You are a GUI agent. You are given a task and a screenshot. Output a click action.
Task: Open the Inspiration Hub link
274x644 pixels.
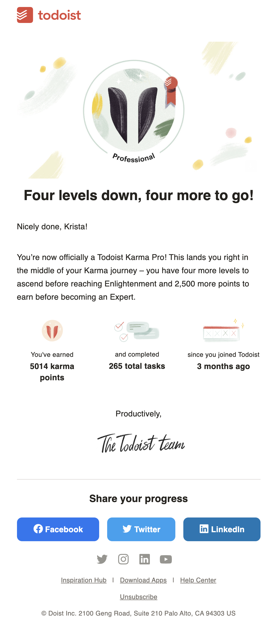point(84,580)
